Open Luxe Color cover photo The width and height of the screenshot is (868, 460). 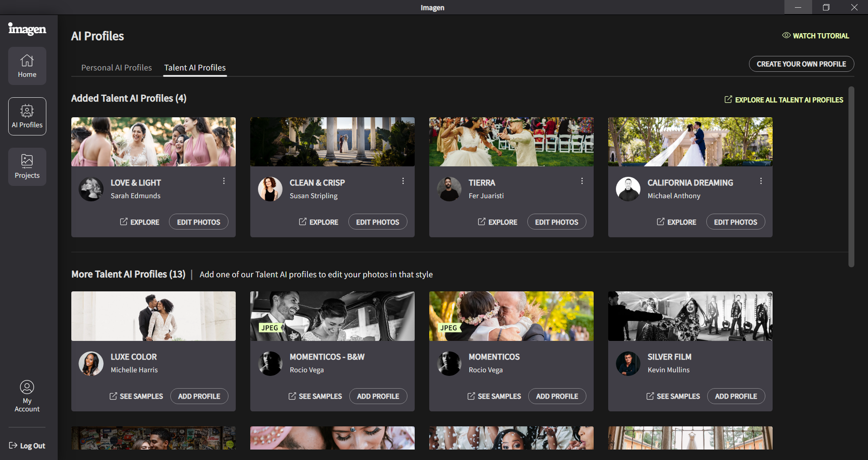(154, 316)
